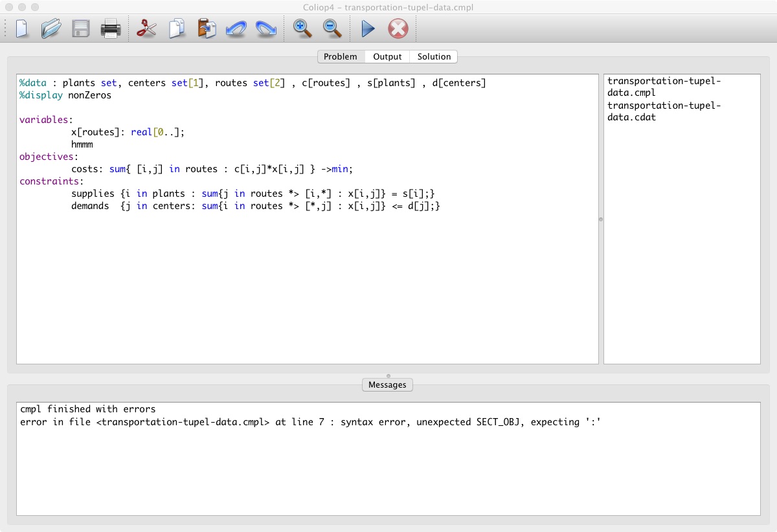Undo the last edit with the left arrow
The image size is (777, 532).
[236, 29]
